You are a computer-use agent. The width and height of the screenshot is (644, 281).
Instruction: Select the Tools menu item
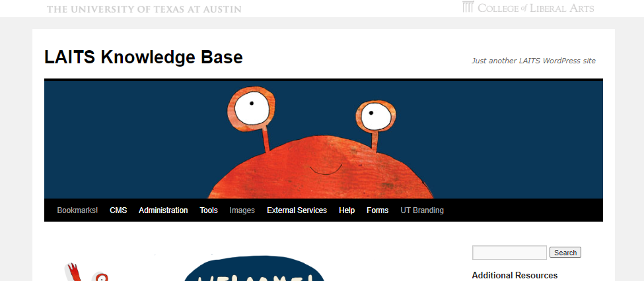pyautogui.click(x=209, y=210)
